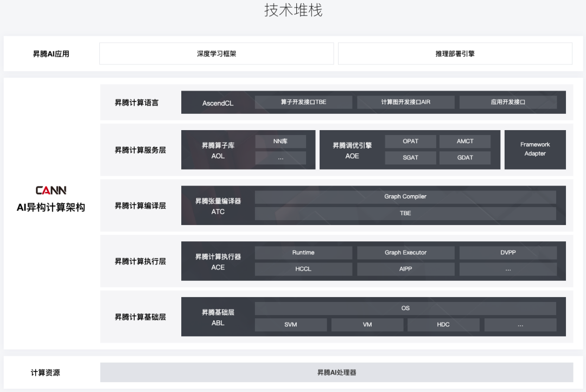The width and height of the screenshot is (586, 392).
Task: Click the 深度学习框架 box
Action: (216, 53)
